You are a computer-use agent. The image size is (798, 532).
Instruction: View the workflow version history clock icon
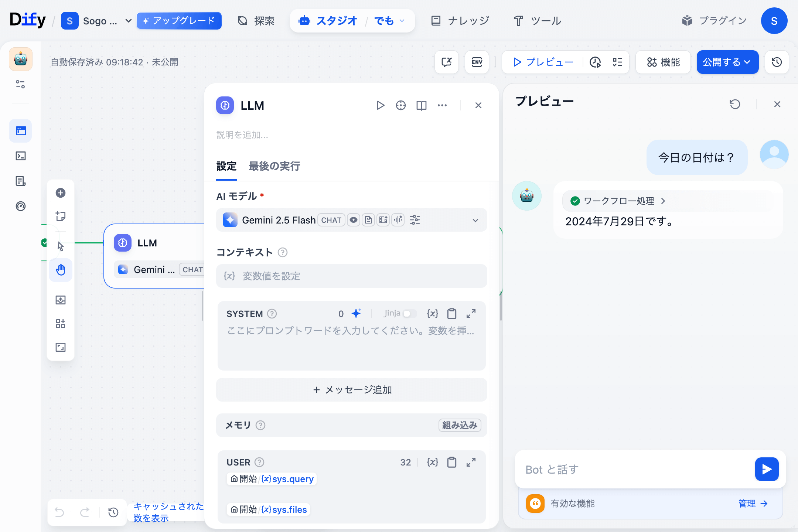[x=776, y=62]
